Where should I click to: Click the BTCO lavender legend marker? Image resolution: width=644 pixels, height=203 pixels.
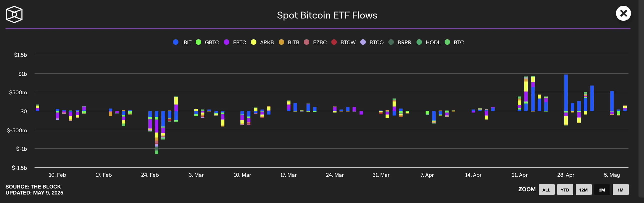pos(363,42)
